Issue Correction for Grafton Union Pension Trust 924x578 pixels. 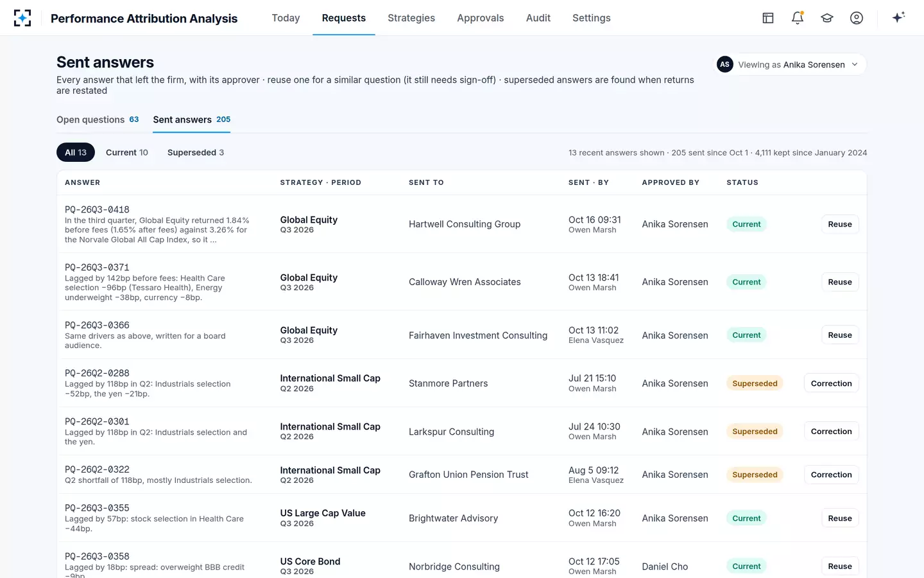click(x=831, y=475)
